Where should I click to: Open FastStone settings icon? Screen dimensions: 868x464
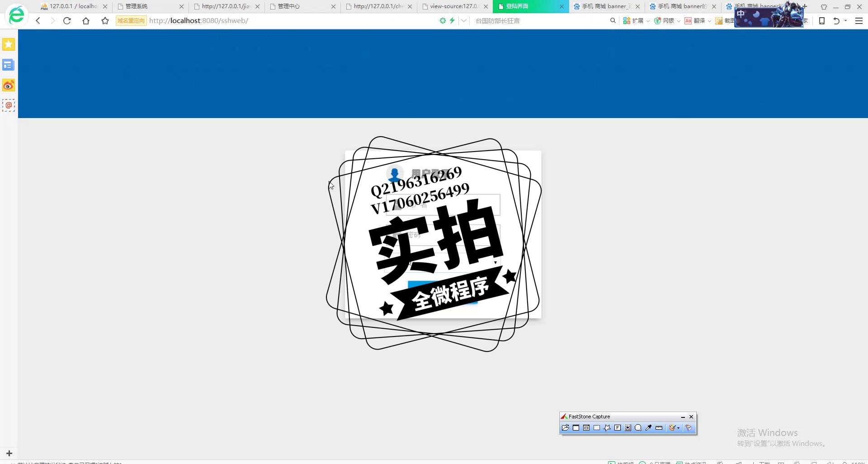coord(689,428)
